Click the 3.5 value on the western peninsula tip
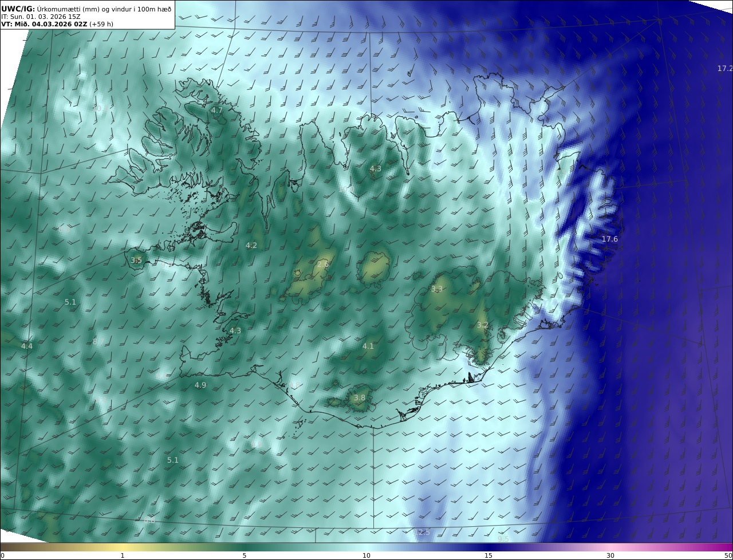 [136, 260]
